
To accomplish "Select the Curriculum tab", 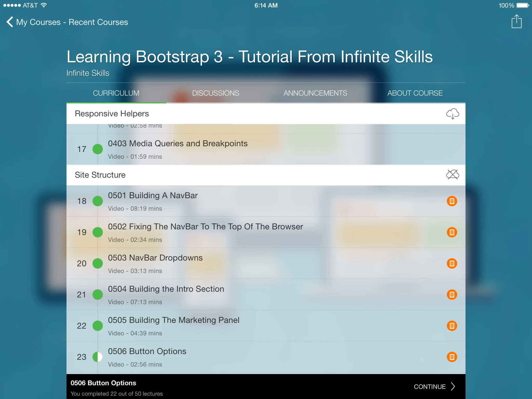I will [x=116, y=93].
